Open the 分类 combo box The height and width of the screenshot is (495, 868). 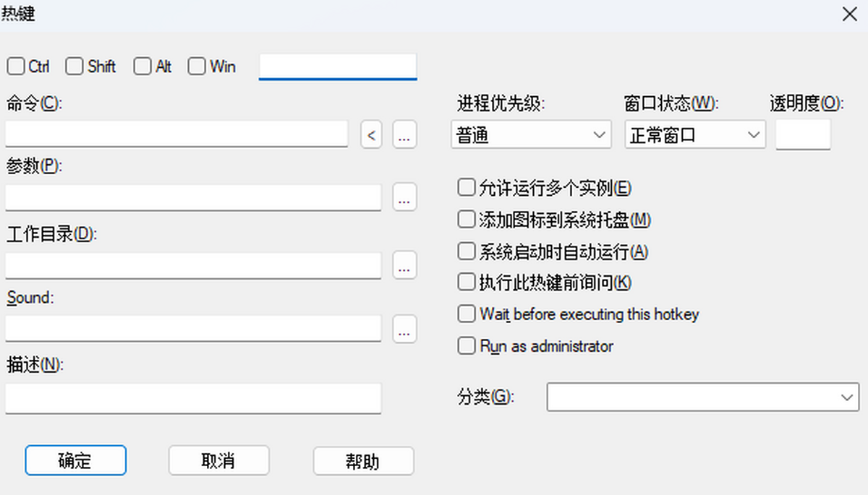tap(702, 397)
